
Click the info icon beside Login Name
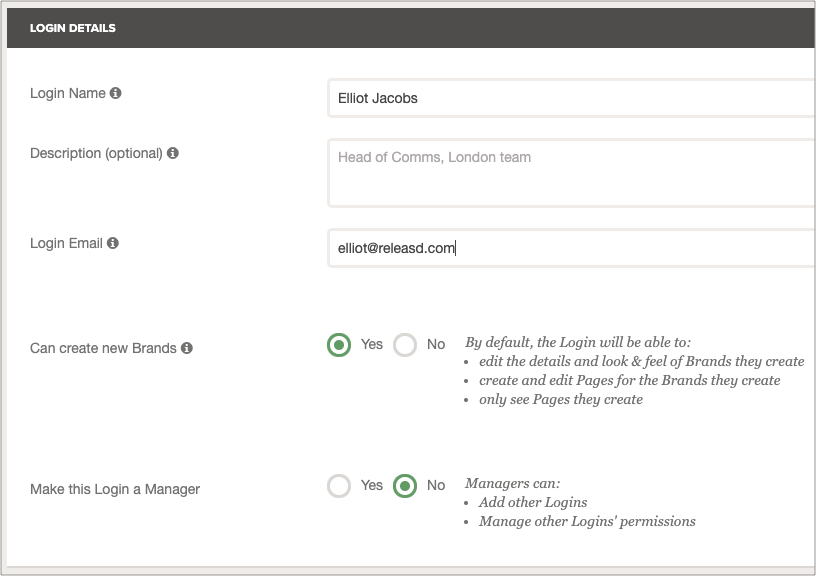pyautogui.click(x=116, y=94)
